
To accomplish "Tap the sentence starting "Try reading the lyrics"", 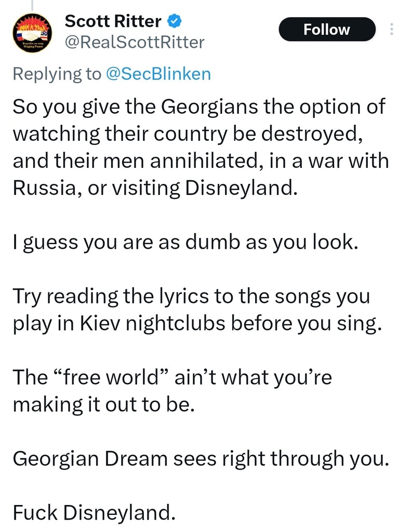I will coord(197,310).
